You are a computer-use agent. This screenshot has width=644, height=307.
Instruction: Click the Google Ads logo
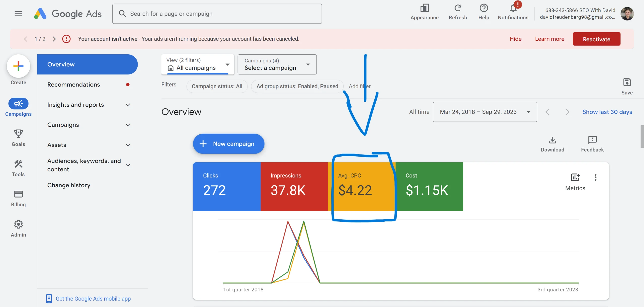click(68, 14)
